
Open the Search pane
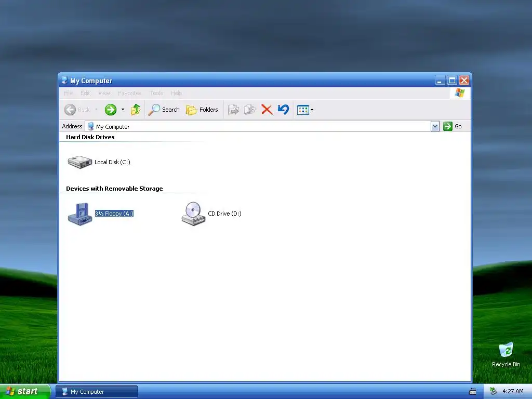[164, 110]
